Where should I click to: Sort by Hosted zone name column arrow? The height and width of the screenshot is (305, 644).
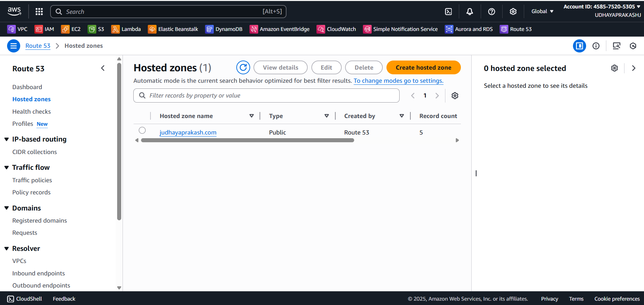251,116
